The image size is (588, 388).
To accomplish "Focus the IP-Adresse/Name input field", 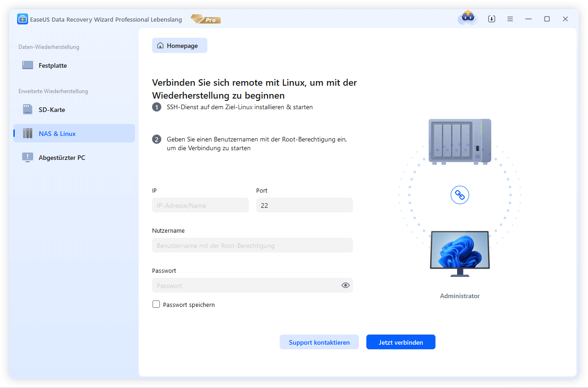I will [x=200, y=206].
